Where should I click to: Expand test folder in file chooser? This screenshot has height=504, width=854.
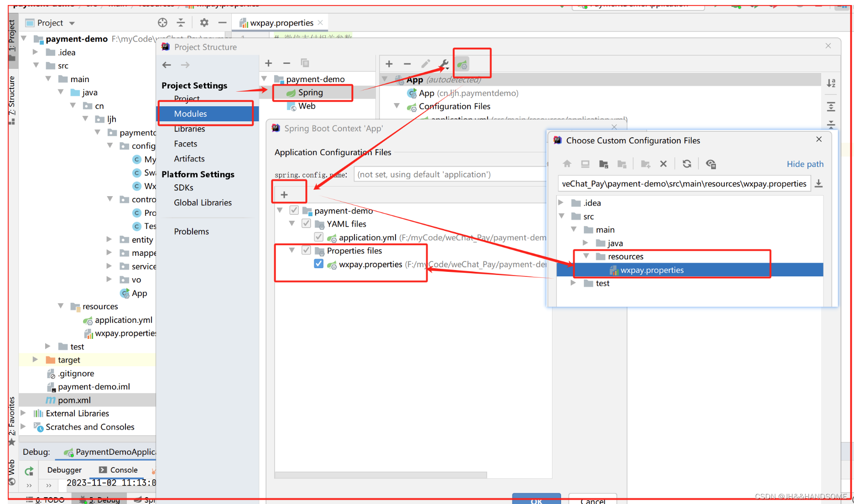tap(573, 283)
